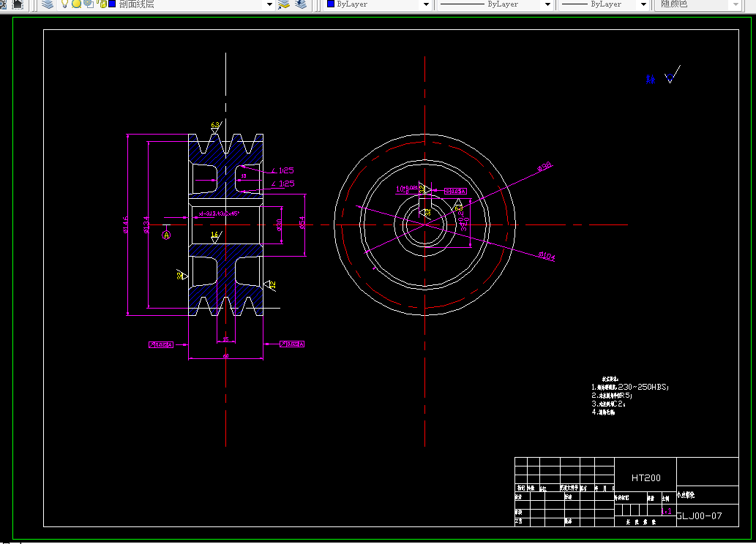This screenshot has height=544, width=756.
Task: Select the ø54 hub diameter dimension
Action: point(302,222)
